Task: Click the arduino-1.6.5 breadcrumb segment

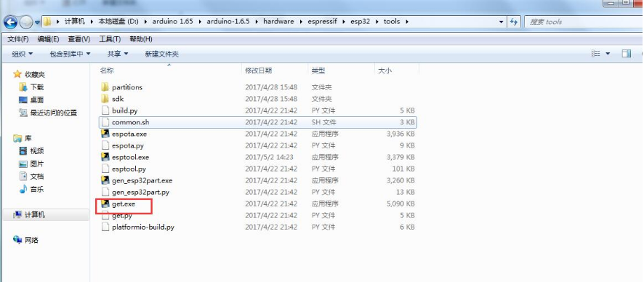Action: coord(228,21)
